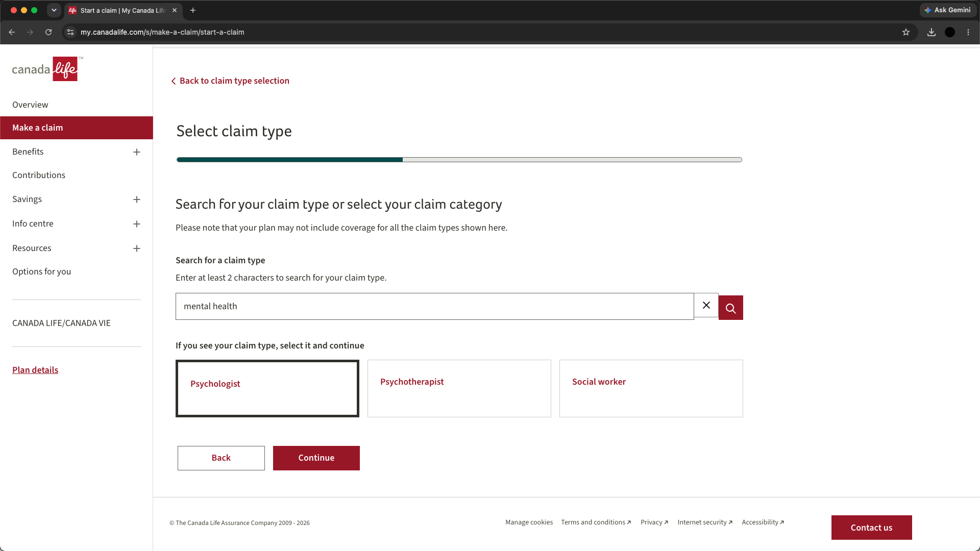The image size is (980, 551).
Task: Select Make a claim in sidebar
Action: pos(77,128)
